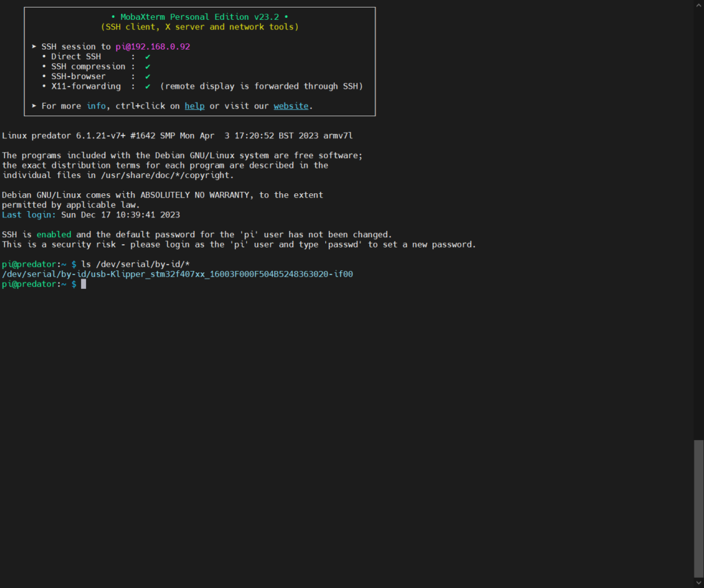Viewport: 704px width, 588px height.
Task: Click the scrollbar up arrow
Action: coord(698,5)
